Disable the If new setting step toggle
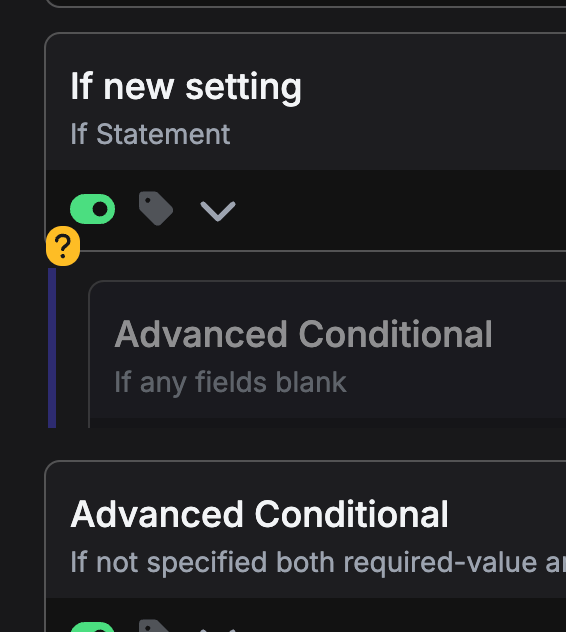Image resolution: width=566 pixels, height=632 pixels. point(92,209)
